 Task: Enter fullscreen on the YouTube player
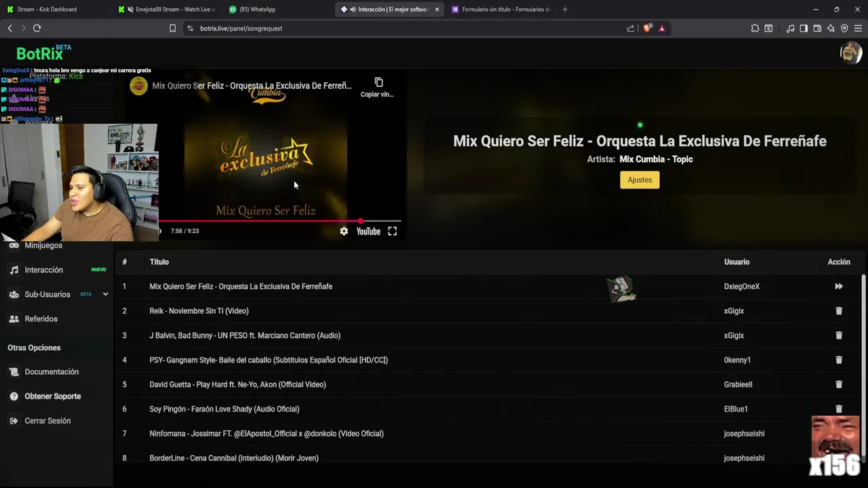(x=392, y=231)
